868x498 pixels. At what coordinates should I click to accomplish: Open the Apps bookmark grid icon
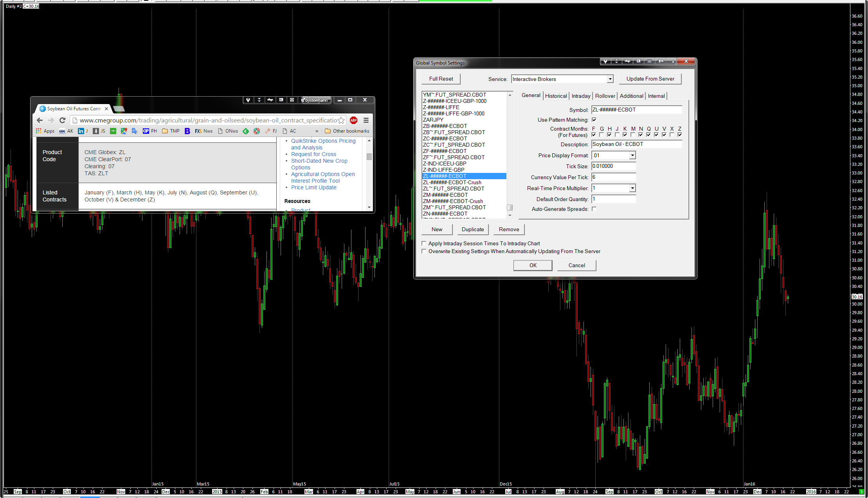click(38, 131)
